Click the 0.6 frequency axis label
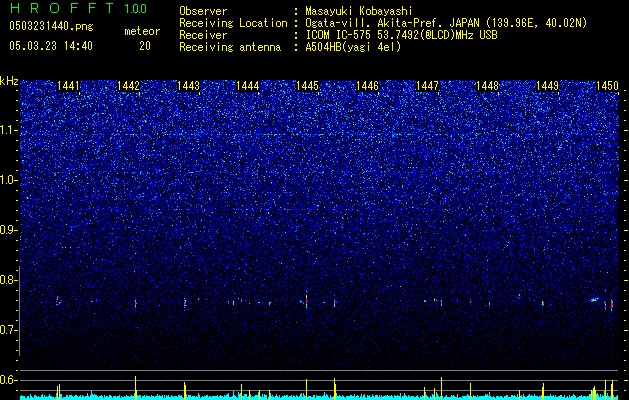Viewport: 629px width, 400px height. 8,380
